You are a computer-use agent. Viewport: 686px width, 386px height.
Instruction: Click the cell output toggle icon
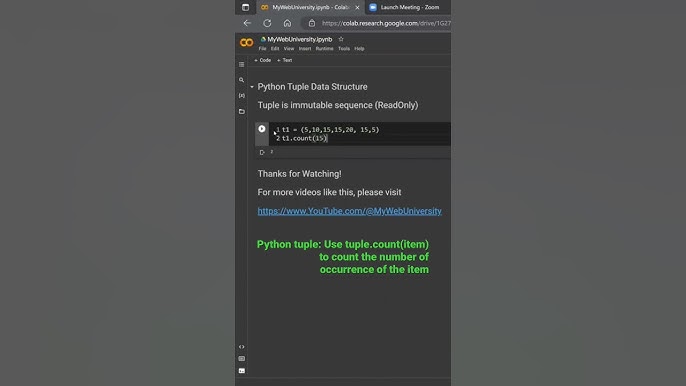tap(262, 152)
